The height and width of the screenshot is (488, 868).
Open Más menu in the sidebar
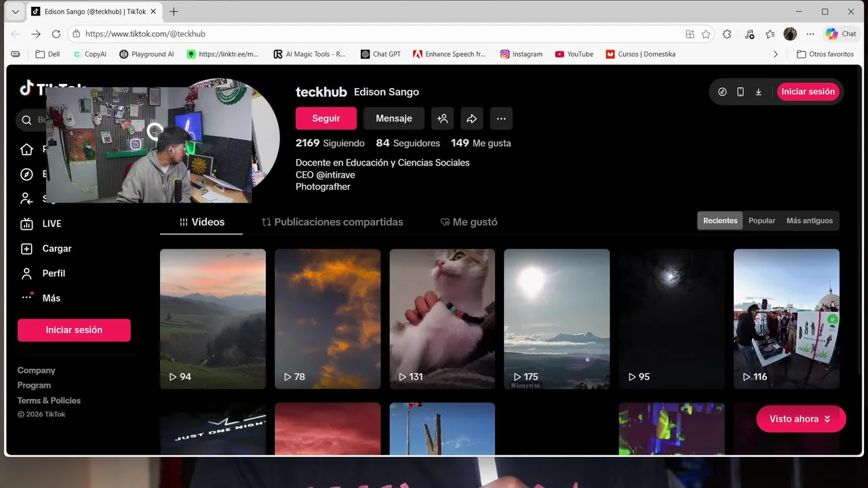42,298
